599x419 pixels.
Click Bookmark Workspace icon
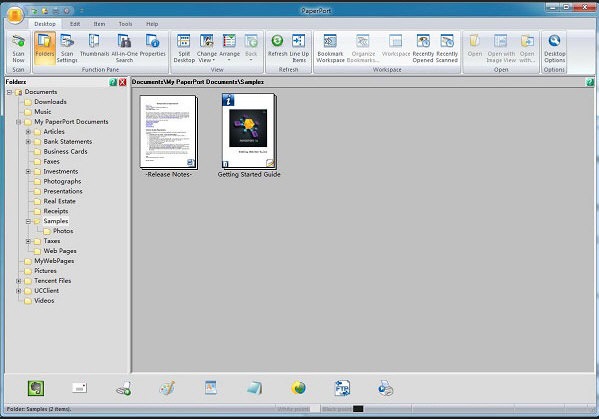point(330,49)
